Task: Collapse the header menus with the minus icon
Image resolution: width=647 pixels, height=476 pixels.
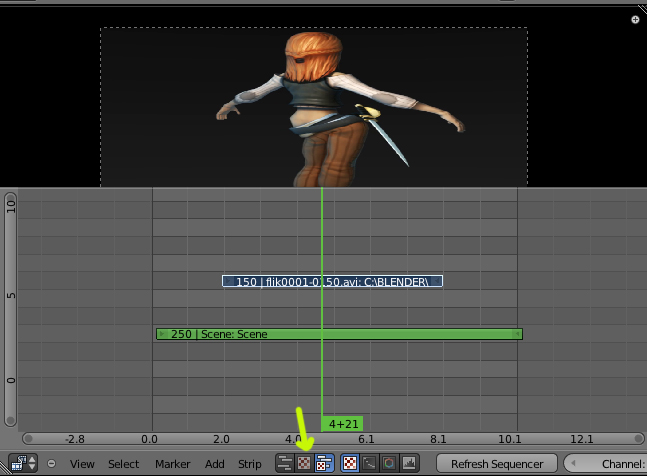Action: [52, 464]
